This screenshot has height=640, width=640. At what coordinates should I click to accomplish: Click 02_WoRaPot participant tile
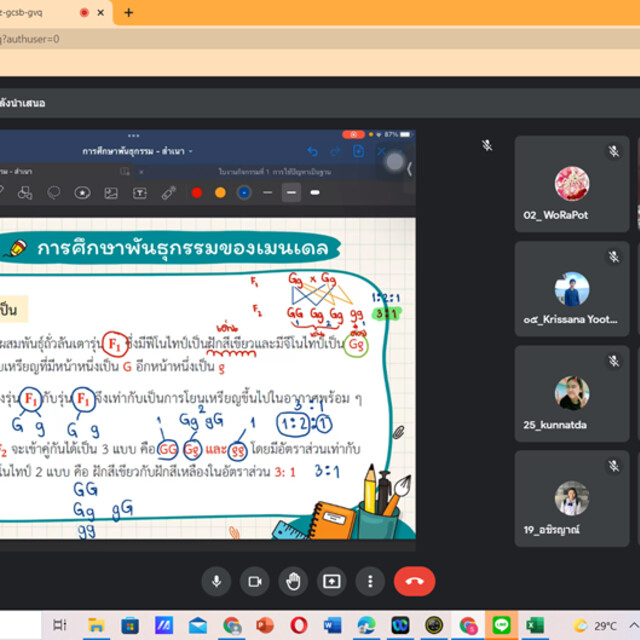[571, 185]
